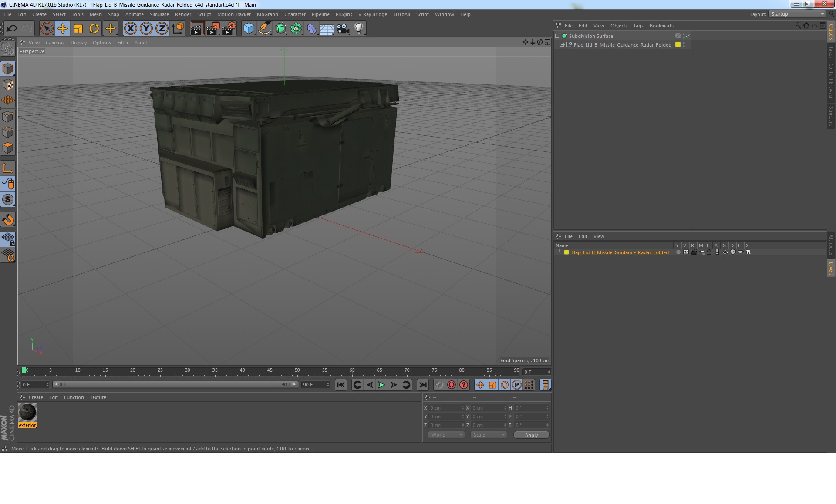The height and width of the screenshot is (504, 836).
Task: Activate the Rotate tool
Action: pos(94,29)
